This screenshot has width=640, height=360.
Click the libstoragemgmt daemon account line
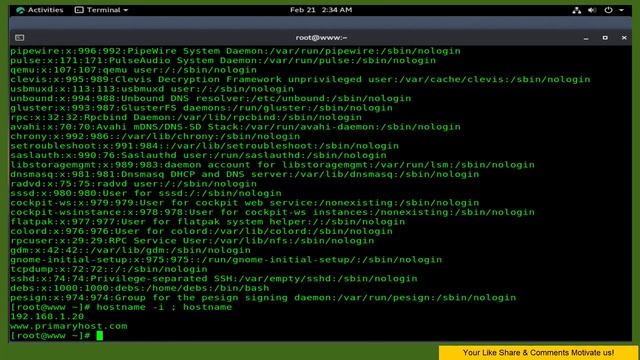pyautogui.click(x=272, y=164)
